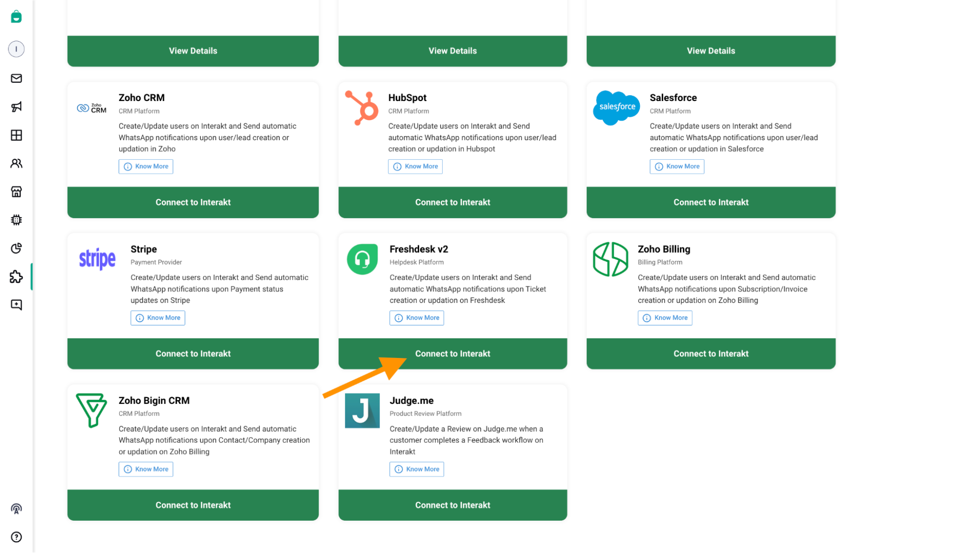The image size is (980, 553).
Task: Open the Analytics pie chart icon
Action: point(16,248)
